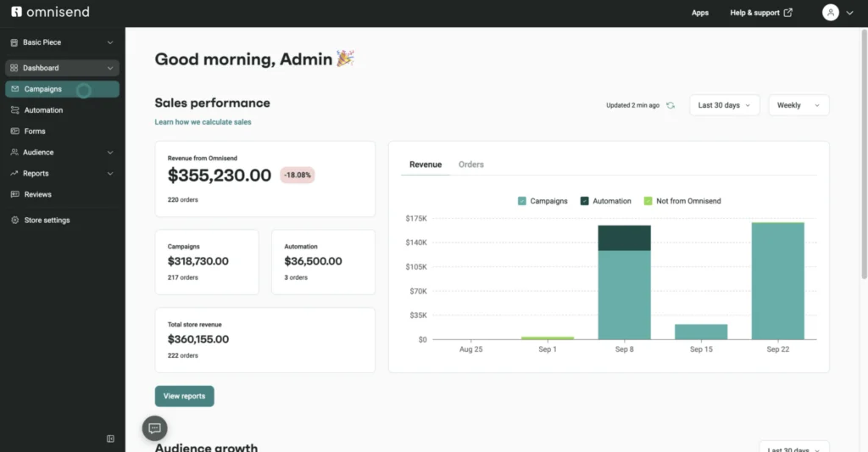Expand the Dashboard menu chevron

click(110, 68)
